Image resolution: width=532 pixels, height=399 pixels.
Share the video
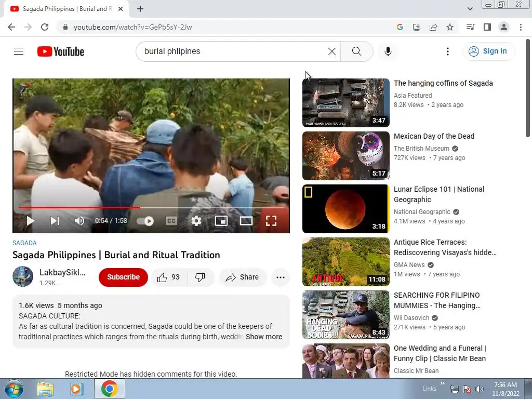pyautogui.click(x=243, y=277)
